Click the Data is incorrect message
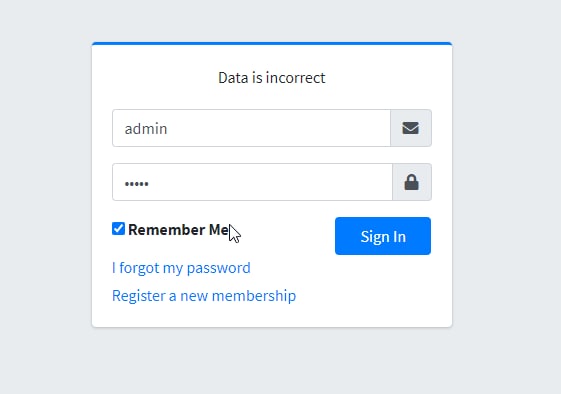The height and width of the screenshot is (394, 561). [272, 78]
